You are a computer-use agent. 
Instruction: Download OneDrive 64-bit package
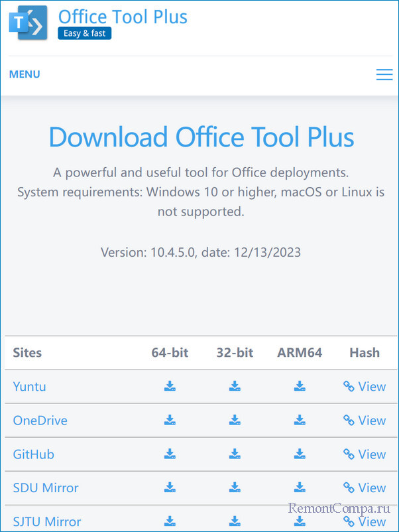[x=170, y=420]
